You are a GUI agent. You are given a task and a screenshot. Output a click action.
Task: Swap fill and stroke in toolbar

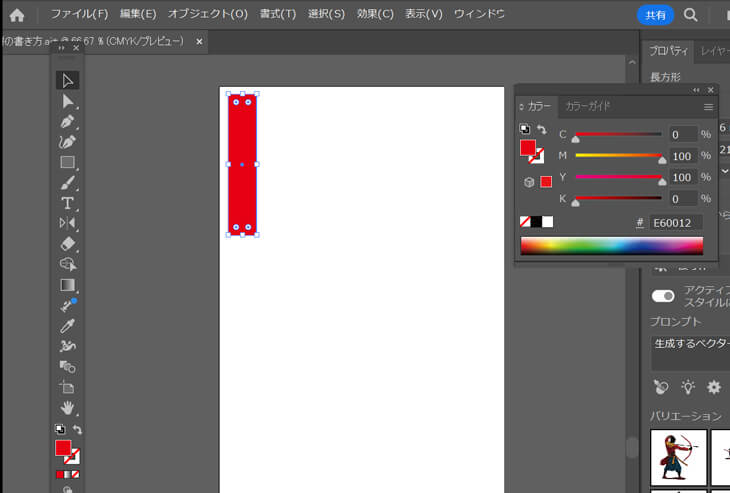pos(77,429)
